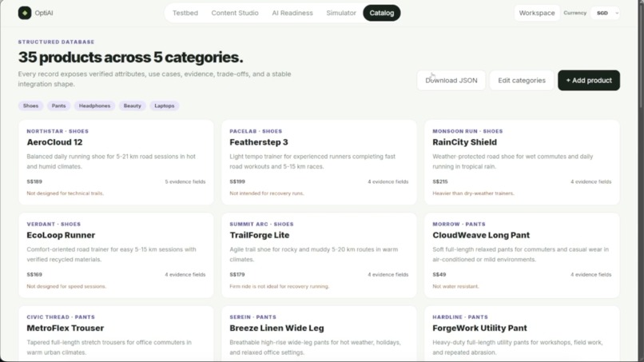The image size is (644, 362).
Task: Filter by Beauty category chip
Action: pos(133,105)
